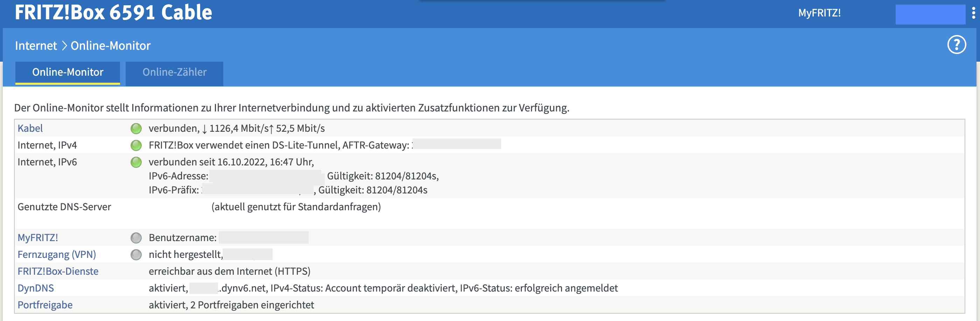The height and width of the screenshot is (321, 980).
Task: Click 'FRITZ!Box verwendet einen DS-Lite-Tunnel' text
Action: point(244,145)
